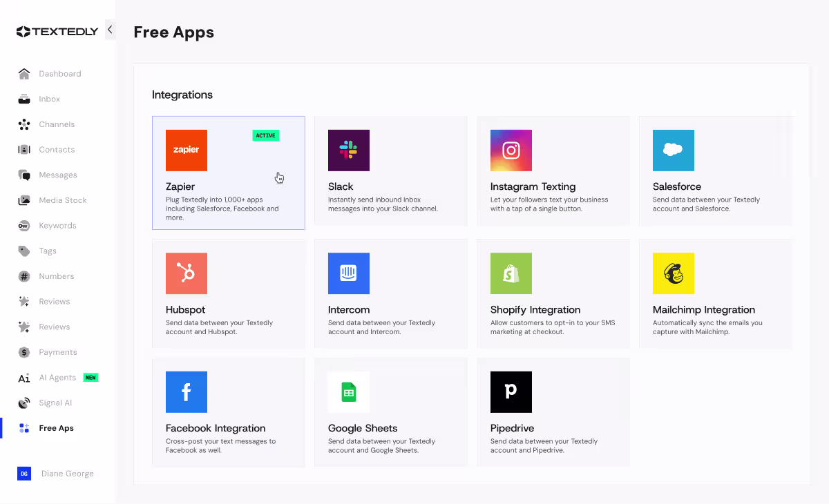Open AI Agents in the sidebar

[57, 378]
